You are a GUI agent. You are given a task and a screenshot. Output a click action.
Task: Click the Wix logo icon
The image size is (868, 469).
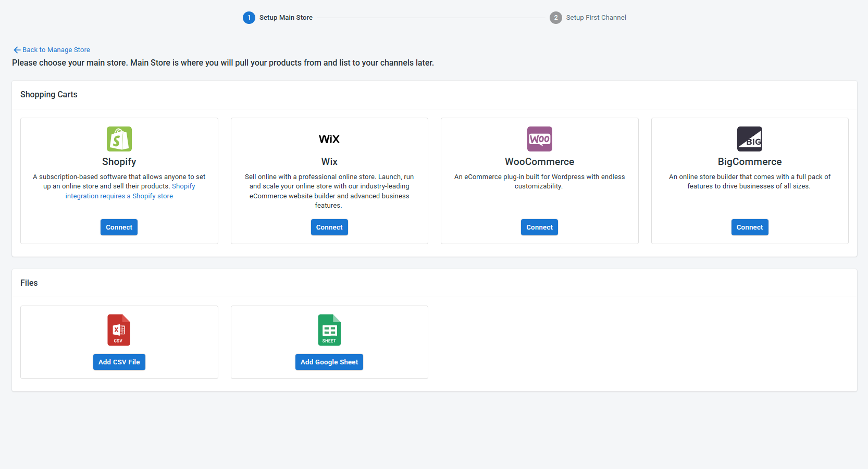point(329,139)
